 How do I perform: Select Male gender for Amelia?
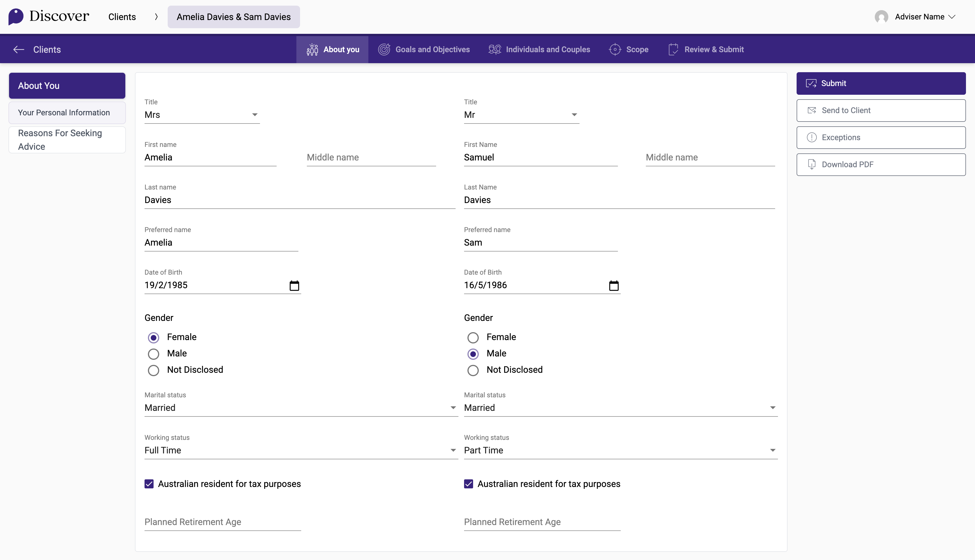click(154, 354)
